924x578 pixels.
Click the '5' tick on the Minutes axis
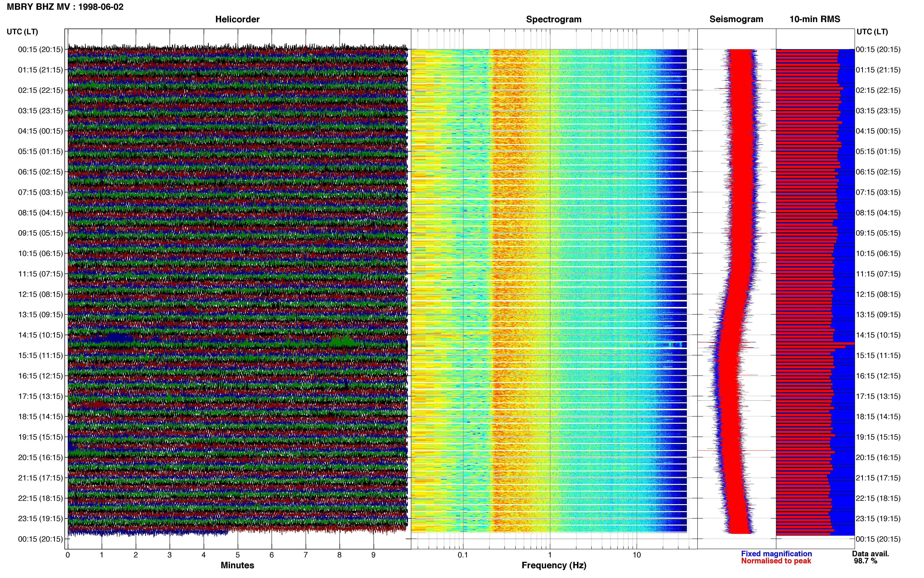(238, 555)
